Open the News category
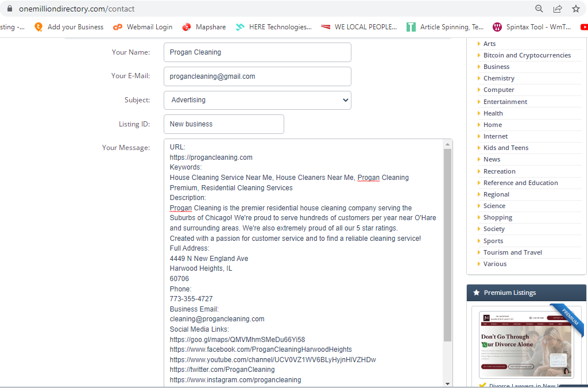The width and height of the screenshot is (588, 388). pyautogui.click(x=492, y=159)
